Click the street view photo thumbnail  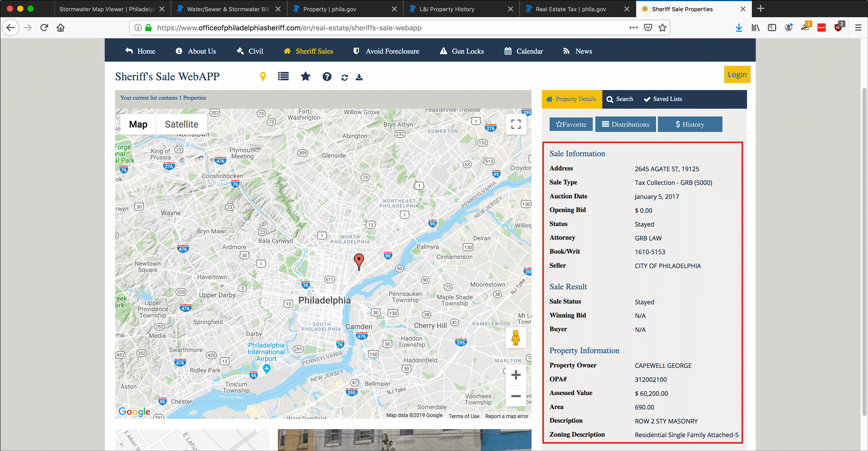(x=404, y=440)
